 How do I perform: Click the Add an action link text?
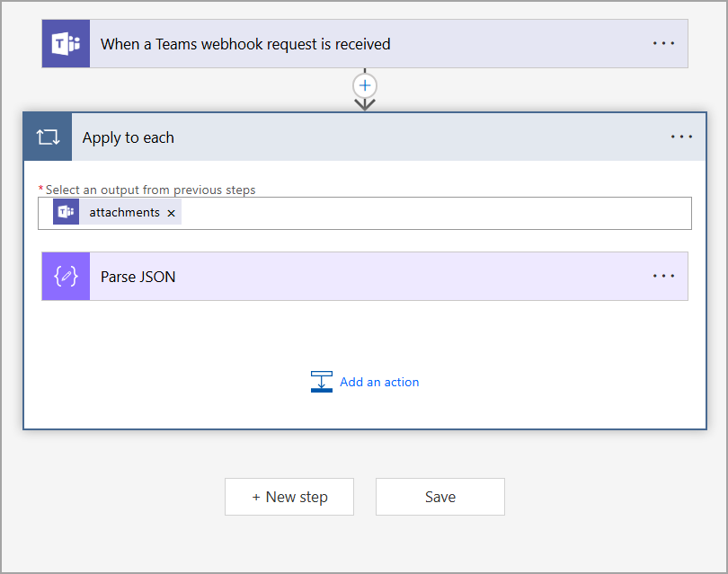(x=379, y=382)
